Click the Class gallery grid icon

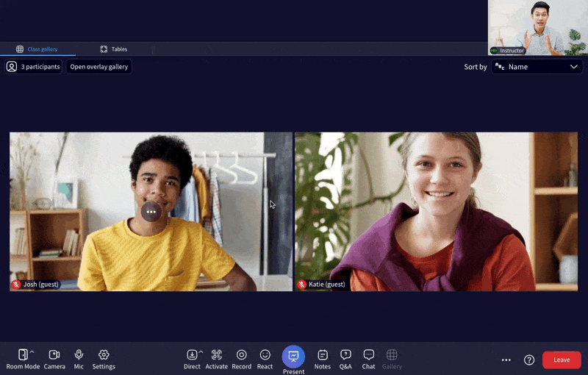[20, 49]
